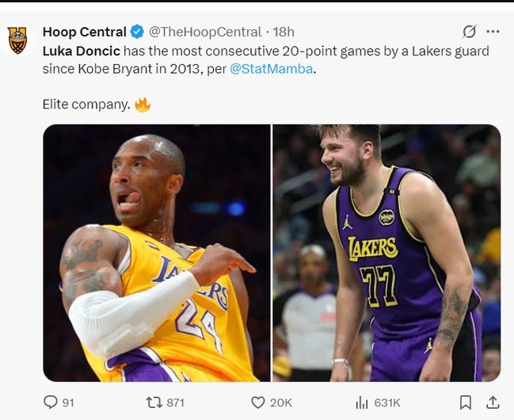Screen dimensions: 514x420
Task: Open the @TheHoopCentral handle link
Action: [x=205, y=32]
